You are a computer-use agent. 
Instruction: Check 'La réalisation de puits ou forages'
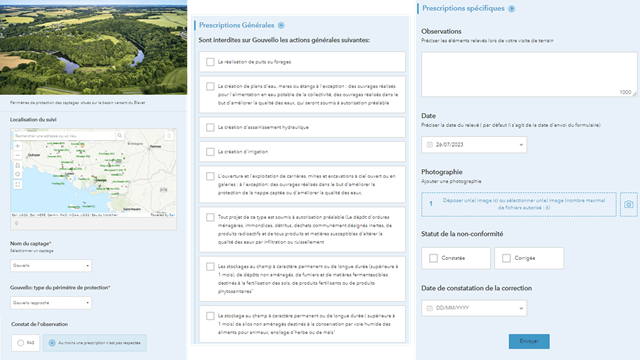(x=210, y=62)
